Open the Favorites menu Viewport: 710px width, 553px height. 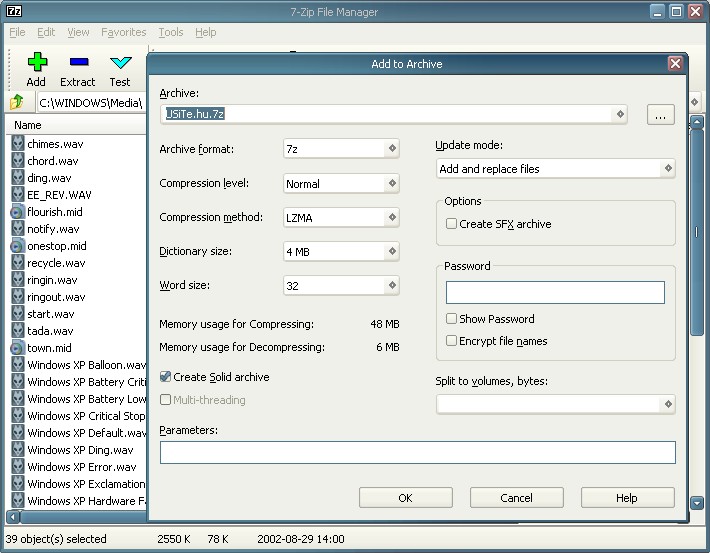123,32
